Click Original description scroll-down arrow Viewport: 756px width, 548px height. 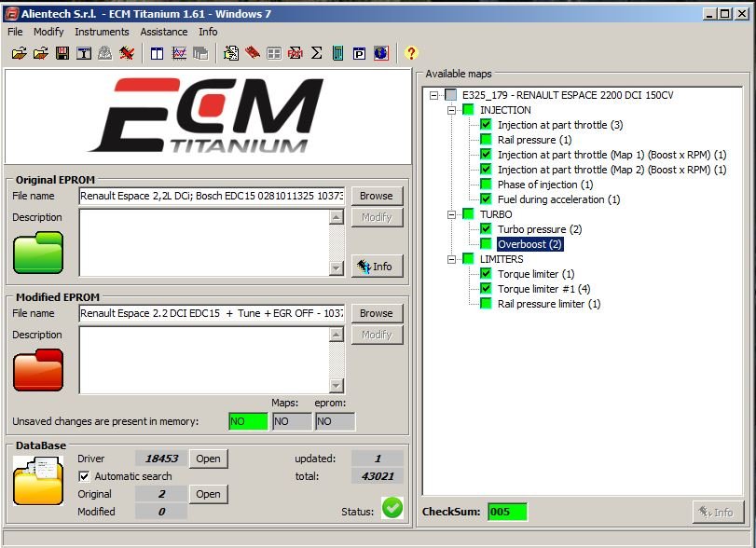337,268
